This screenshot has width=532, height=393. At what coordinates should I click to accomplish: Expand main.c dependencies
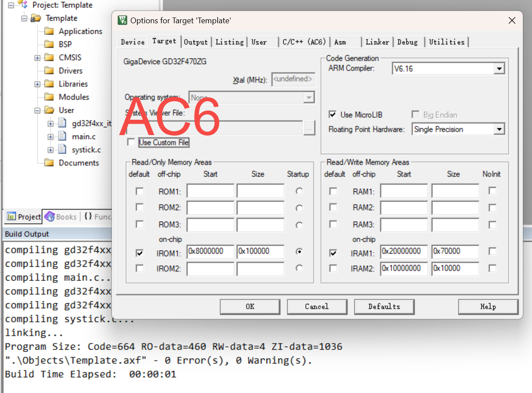click(x=50, y=136)
